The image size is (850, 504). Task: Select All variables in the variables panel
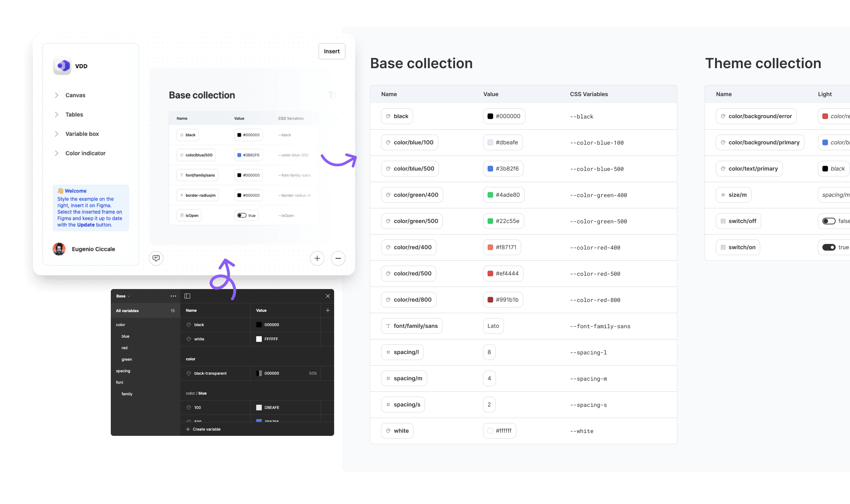[x=128, y=310]
